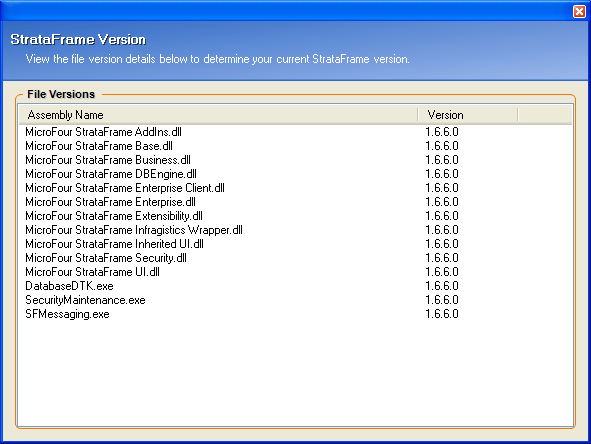This screenshot has height=444, width=591.
Task: Click version 1.6.6.0 of SFMessaging.exe
Action: click(442, 314)
